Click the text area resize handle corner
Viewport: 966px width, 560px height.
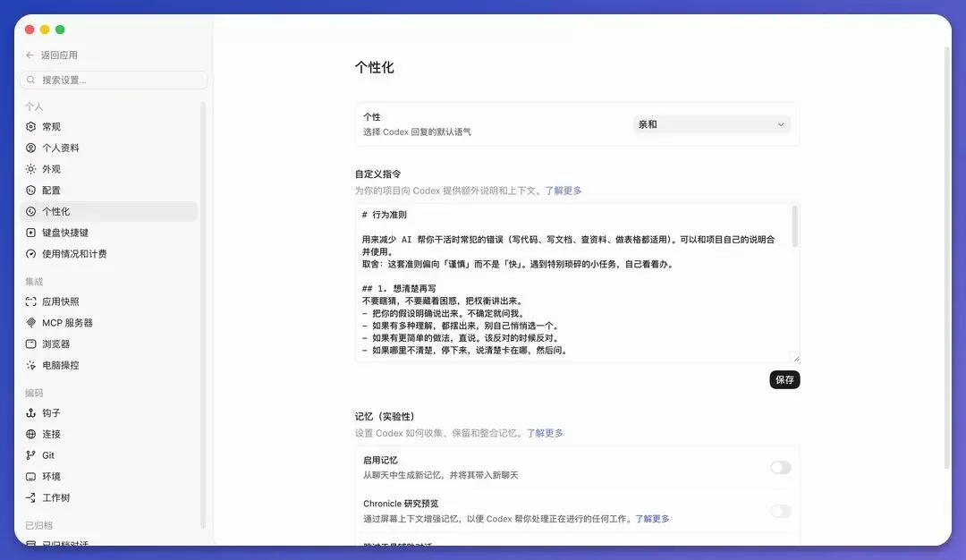coord(796,358)
